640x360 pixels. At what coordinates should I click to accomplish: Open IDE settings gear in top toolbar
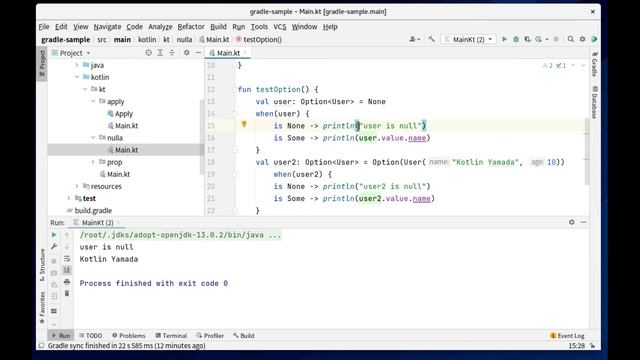(582, 39)
